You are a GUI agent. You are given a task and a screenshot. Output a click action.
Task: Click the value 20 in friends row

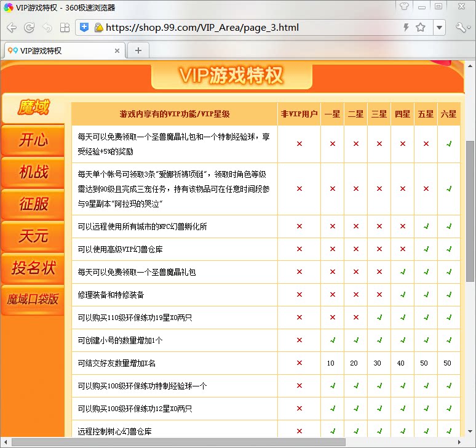point(354,363)
